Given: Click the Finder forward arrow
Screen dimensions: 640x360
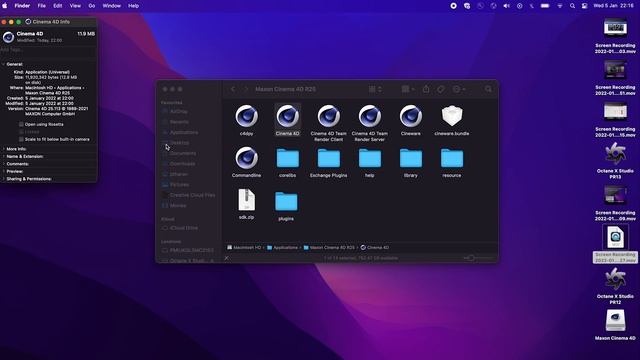Looking at the screenshot, I should tap(246, 89).
